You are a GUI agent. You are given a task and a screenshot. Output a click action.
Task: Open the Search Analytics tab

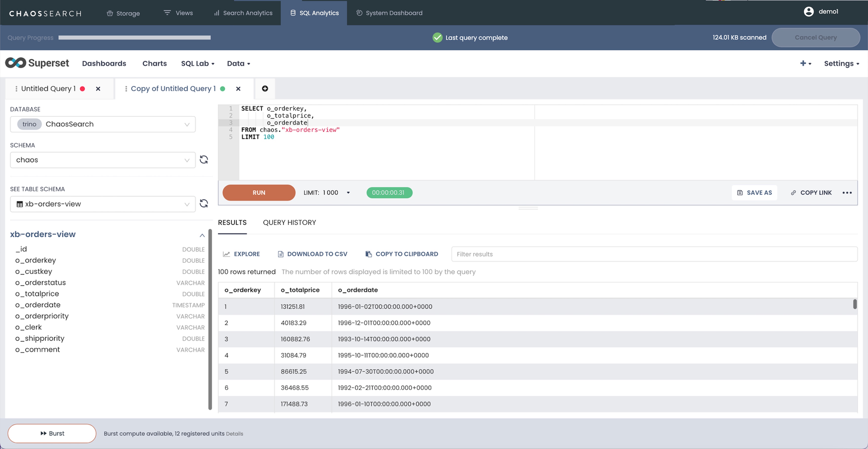(x=243, y=13)
